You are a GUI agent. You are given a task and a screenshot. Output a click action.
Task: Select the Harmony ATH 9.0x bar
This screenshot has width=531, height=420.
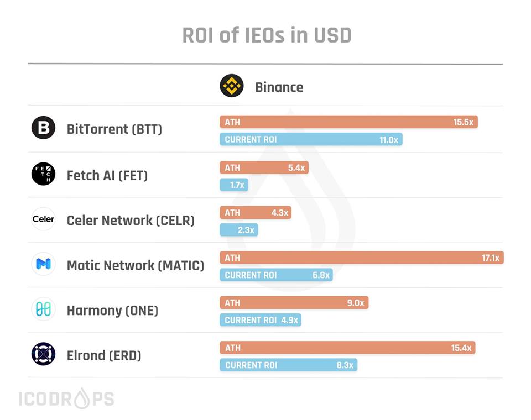click(294, 302)
